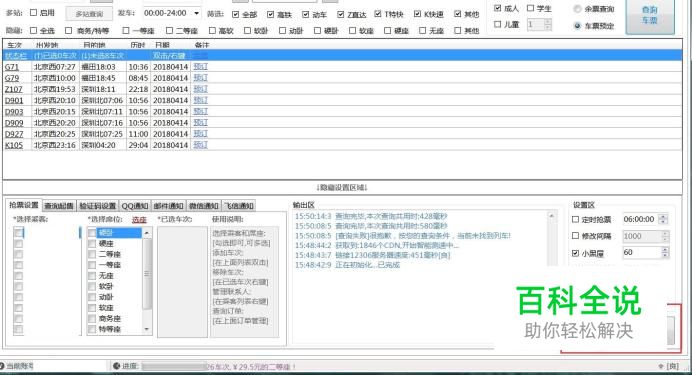Check the 硬卧 seat type
Screen dimensions: 692x375
pos(92,232)
